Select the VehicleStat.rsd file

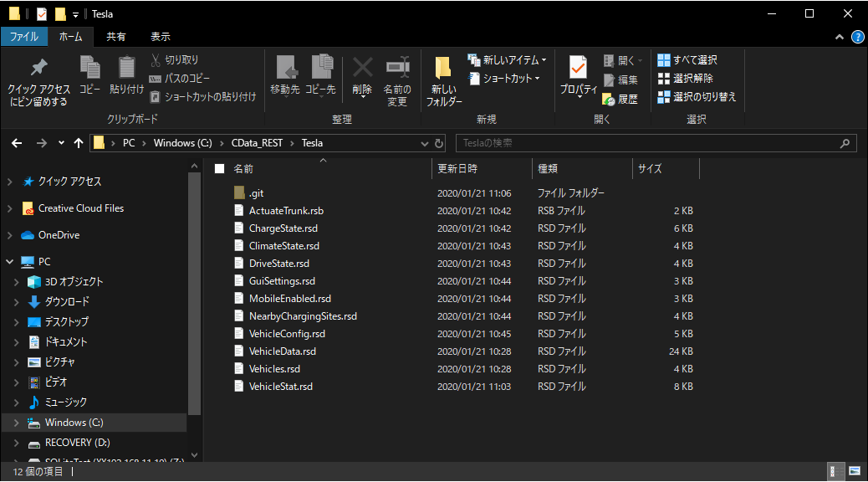pyautogui.click(x=281, y=387)
